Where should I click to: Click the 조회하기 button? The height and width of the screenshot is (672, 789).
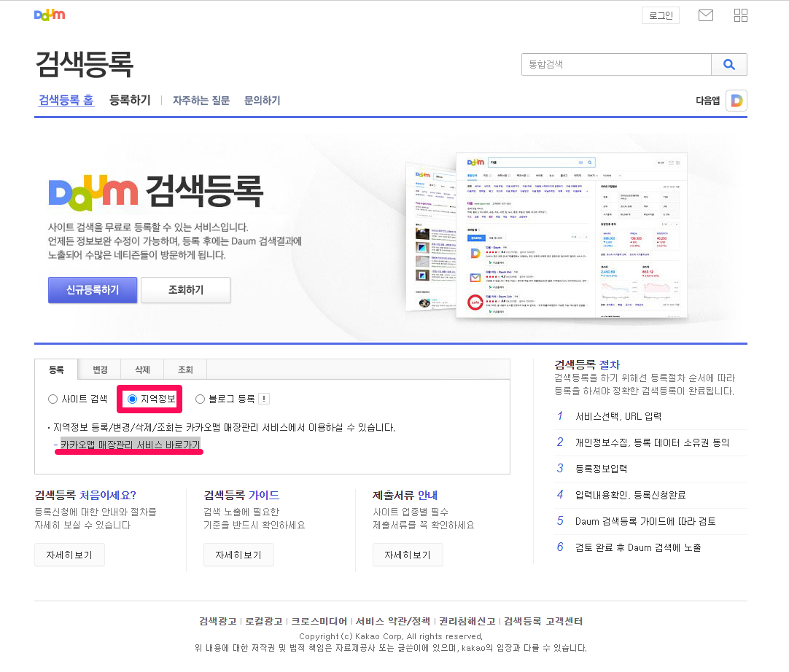point(183,289)
